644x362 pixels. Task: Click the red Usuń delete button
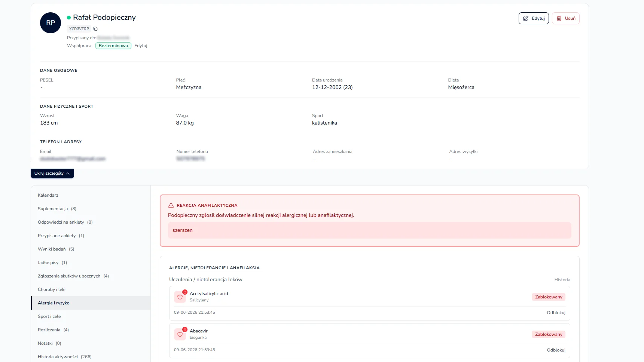[x=566, y=18]
